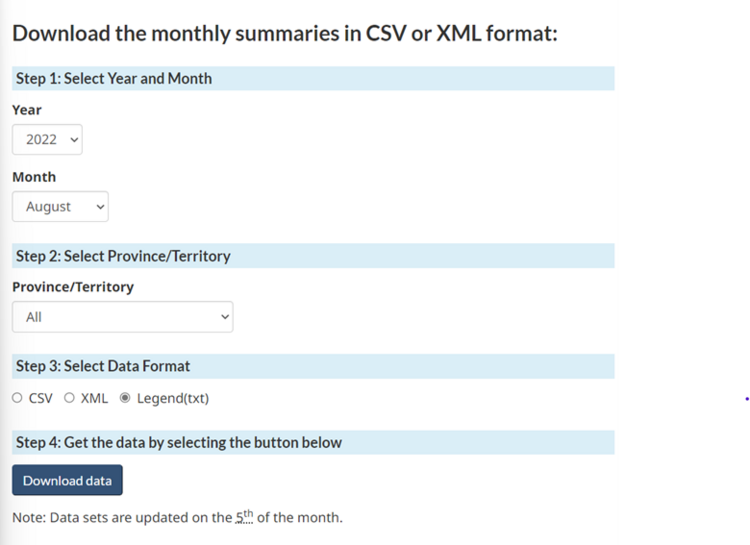The image size is (750, 545).
Task: Open the Month dropdown showing August
Action: [60, 207]
